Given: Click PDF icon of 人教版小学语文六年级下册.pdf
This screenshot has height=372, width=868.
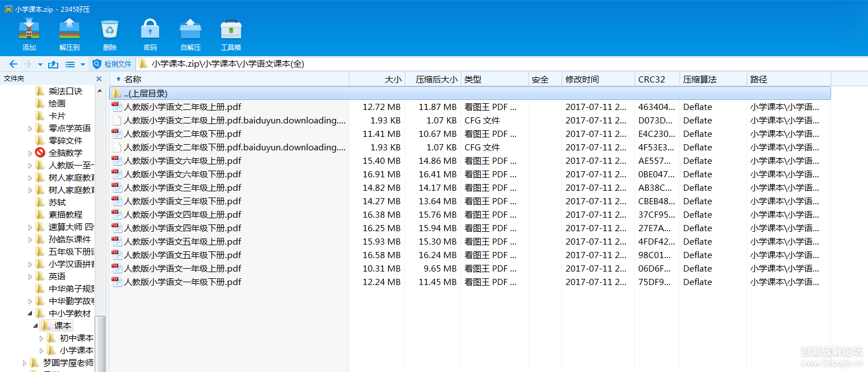Looking at the screenshot, I should click(x=117, y=174).
